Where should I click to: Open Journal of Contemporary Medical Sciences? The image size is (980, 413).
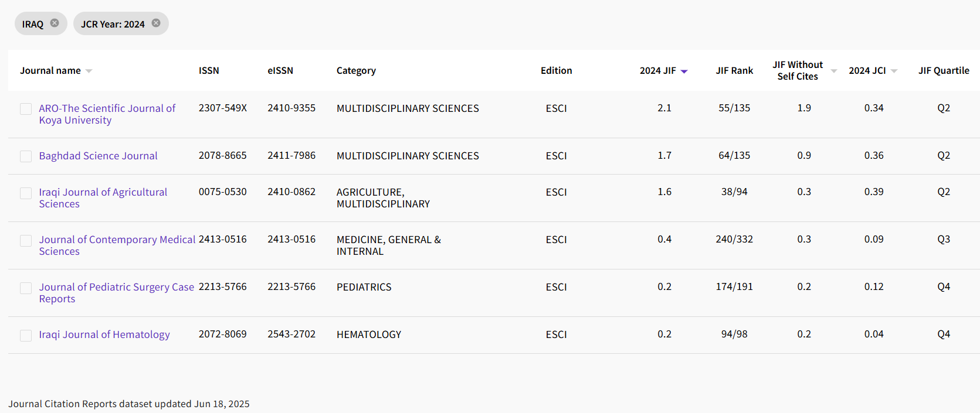point(117,240)
